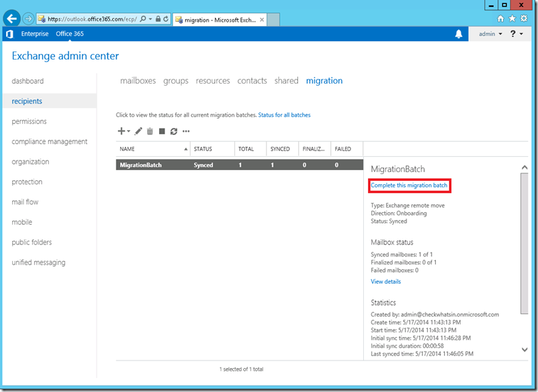Click the refresh icon in address bar
Screen dimensions: 538x392
pyautogui.click(x=166, y=19)
